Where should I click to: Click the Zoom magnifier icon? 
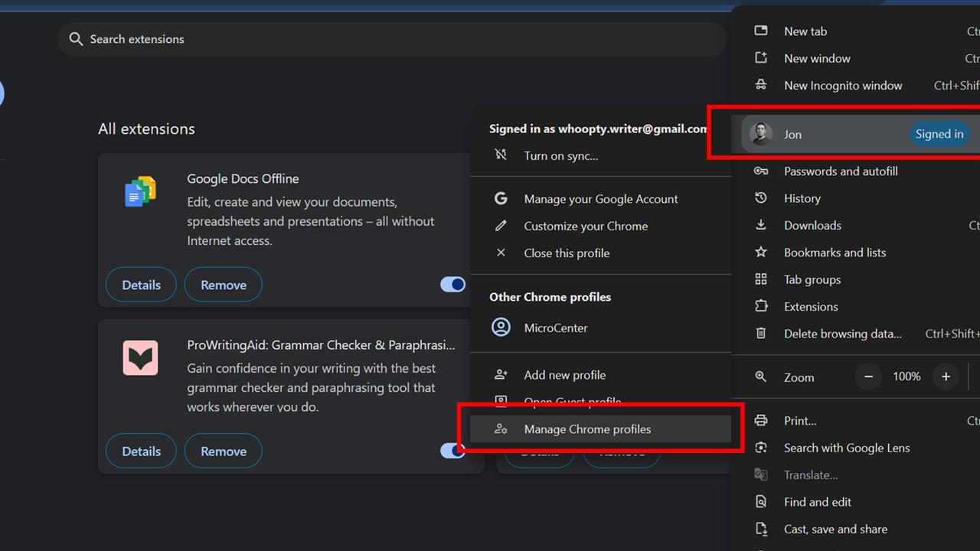tap(761, 377)
